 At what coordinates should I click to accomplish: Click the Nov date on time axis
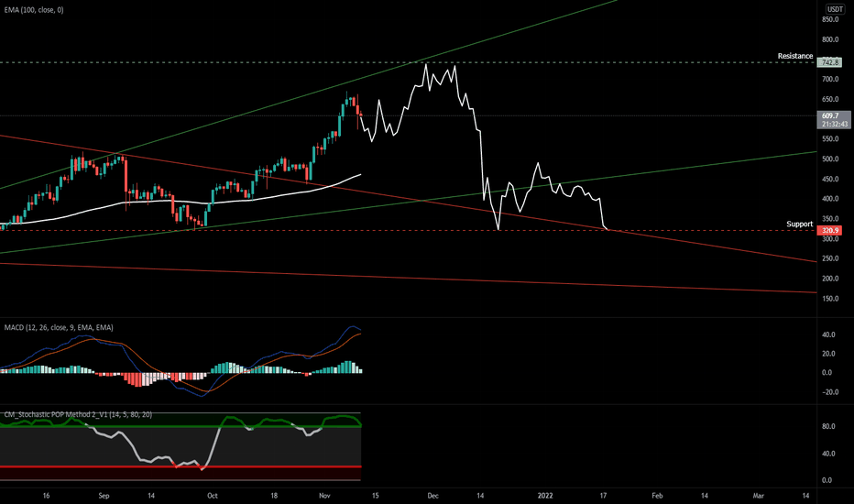(x=324, y=496)
